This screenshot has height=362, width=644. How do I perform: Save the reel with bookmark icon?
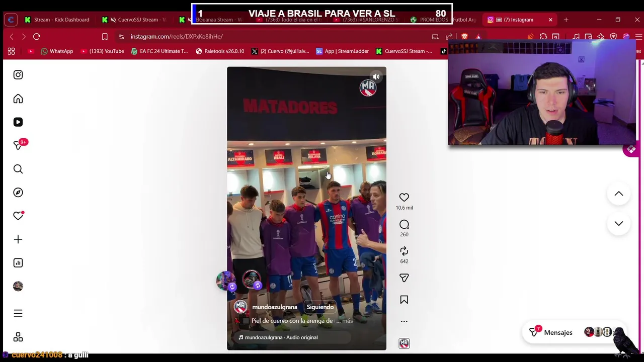[x=404, y=300]
